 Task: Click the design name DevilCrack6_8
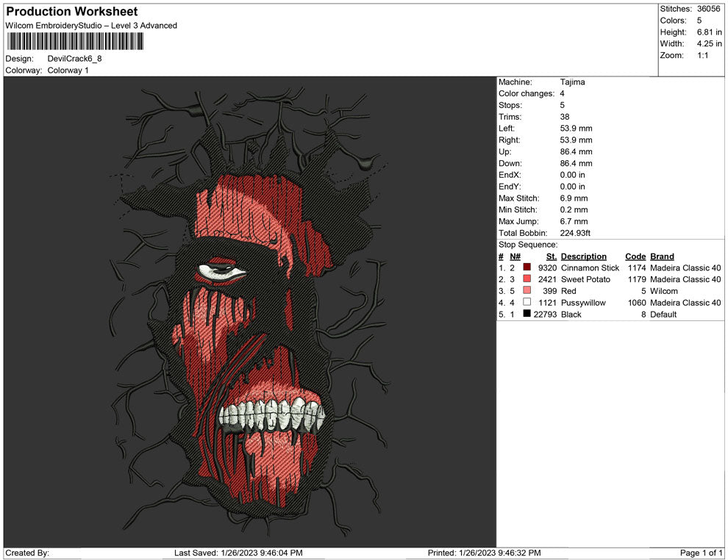pyautogui.click(x=74, y=59)
